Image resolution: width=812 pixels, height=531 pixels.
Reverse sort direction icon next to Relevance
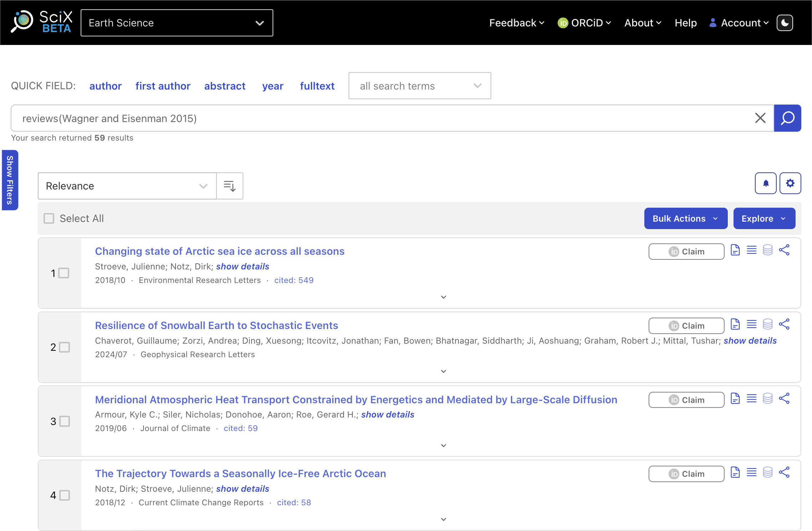229,186
